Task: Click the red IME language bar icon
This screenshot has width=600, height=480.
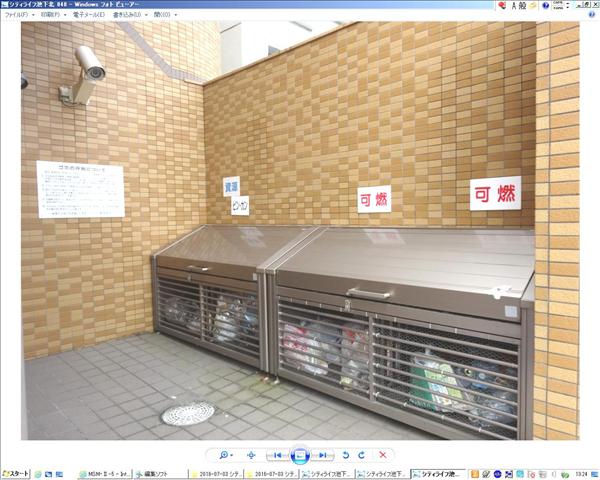Action: 502,5
